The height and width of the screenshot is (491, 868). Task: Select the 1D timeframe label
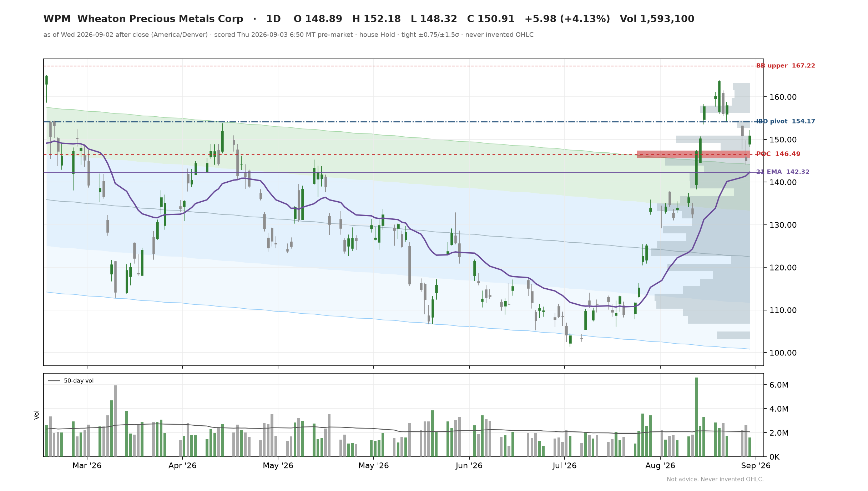273,19
